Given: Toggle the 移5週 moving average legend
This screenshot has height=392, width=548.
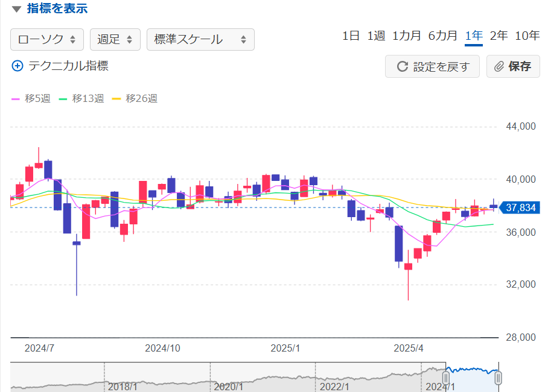Looking at the screenshot, I should tap(31, 98).
